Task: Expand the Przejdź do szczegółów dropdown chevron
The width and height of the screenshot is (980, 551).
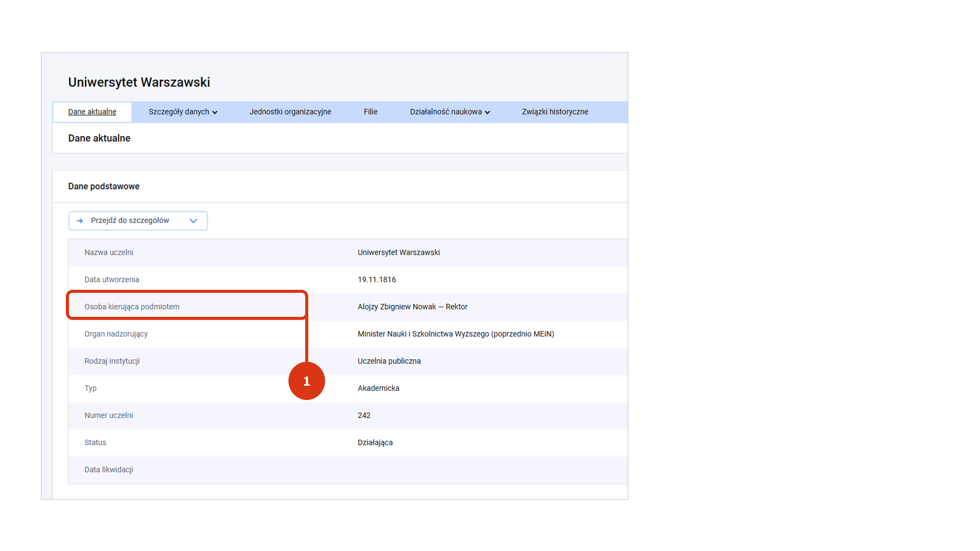Action: 193,221
